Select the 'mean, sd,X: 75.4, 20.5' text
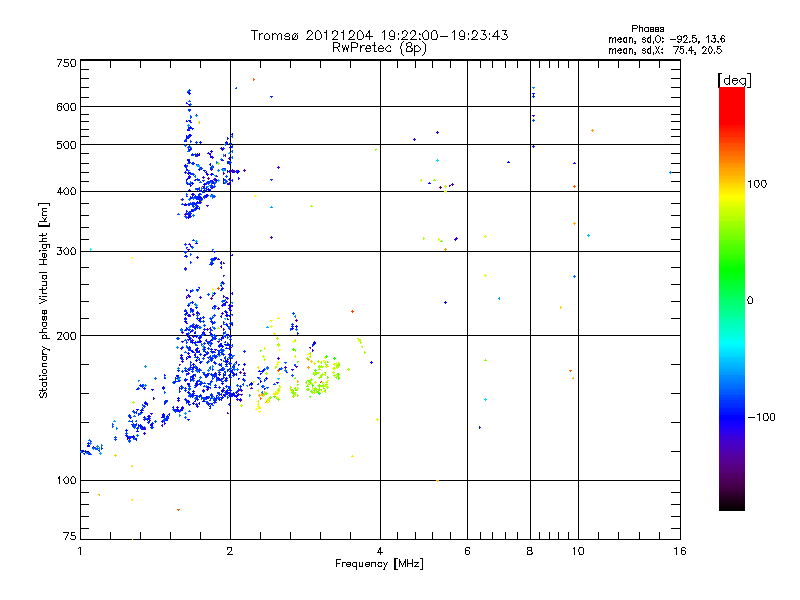The height and width of the screenshot is (600, 800). tap(665, 50)
